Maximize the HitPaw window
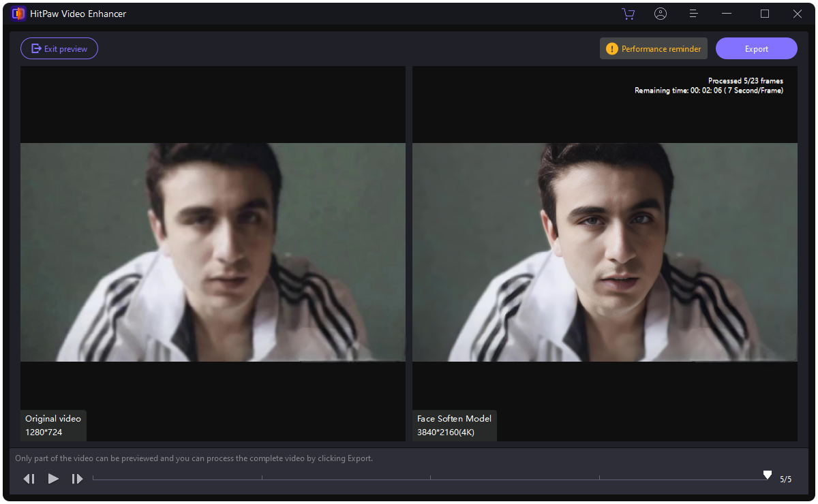The image size is (818, 504). [765, 14]
